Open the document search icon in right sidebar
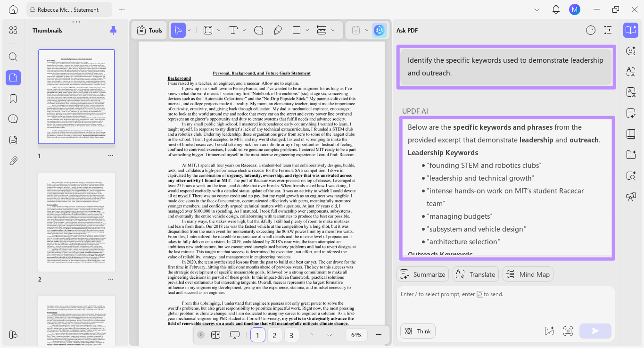The height and width of the screenshot is (348, 644). pyautogui.click(x=631, y=175)
